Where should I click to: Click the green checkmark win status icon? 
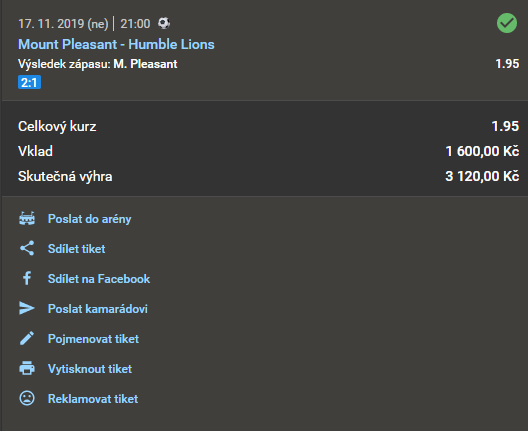point(507,23)
